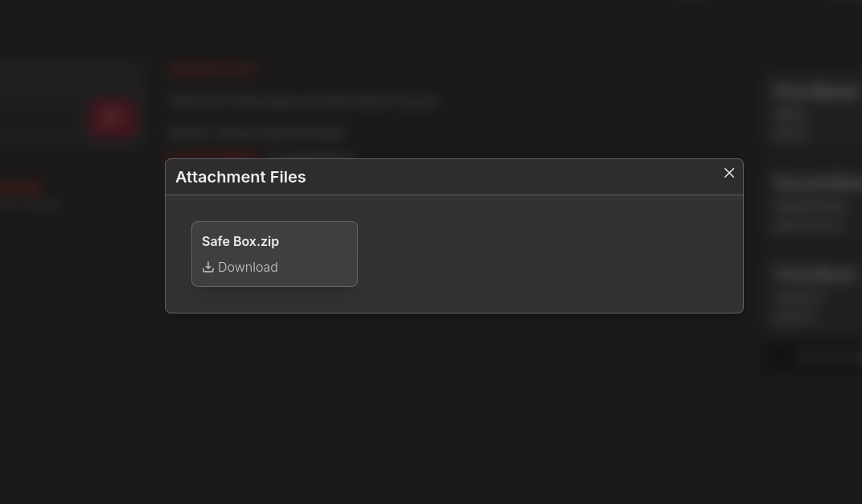Click the blurred third right sidebar heading
Viewport: 862px width, 504px height.
pos(815,274)
